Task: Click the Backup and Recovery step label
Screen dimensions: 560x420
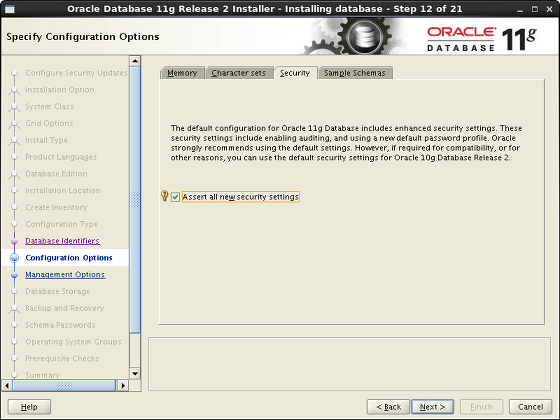Action: 65,308
